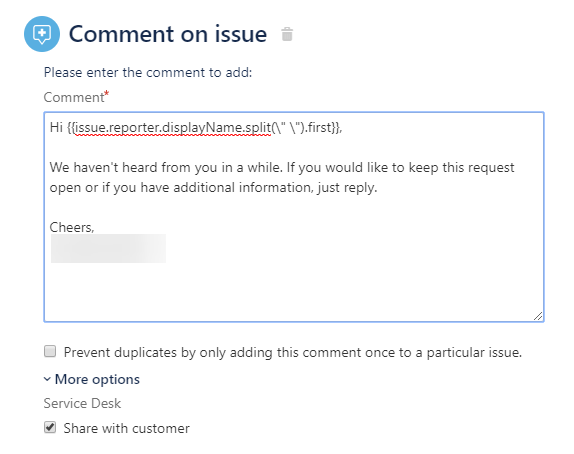
Task: Click the empty area below the signature
Action: click(x=294, y=291)
